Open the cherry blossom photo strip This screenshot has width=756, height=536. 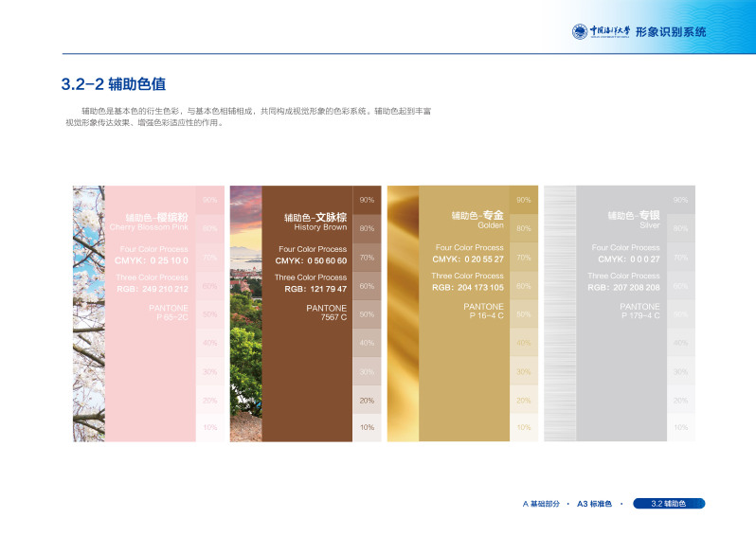click(88, 313)
